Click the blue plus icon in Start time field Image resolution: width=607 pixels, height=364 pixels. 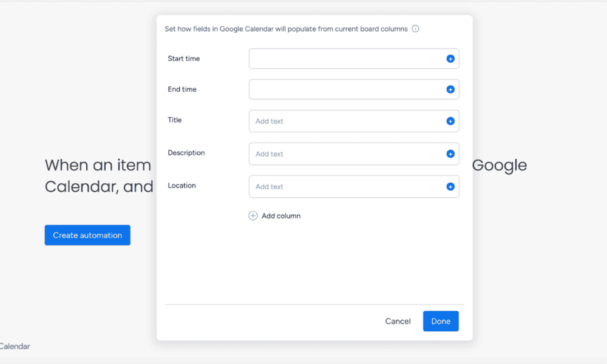pyautogui.click(x=450, y=59)
